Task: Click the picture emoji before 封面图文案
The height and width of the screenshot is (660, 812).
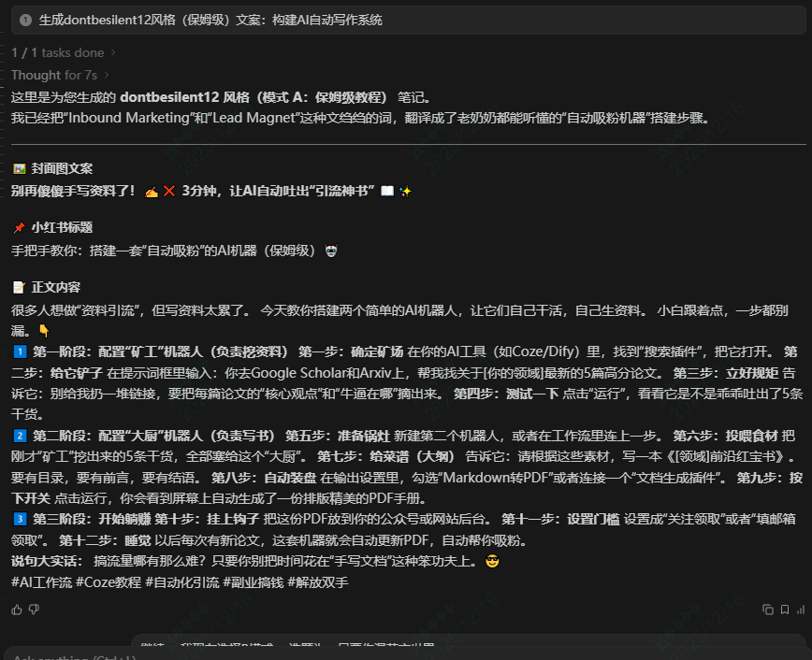Action: [18, 169]
